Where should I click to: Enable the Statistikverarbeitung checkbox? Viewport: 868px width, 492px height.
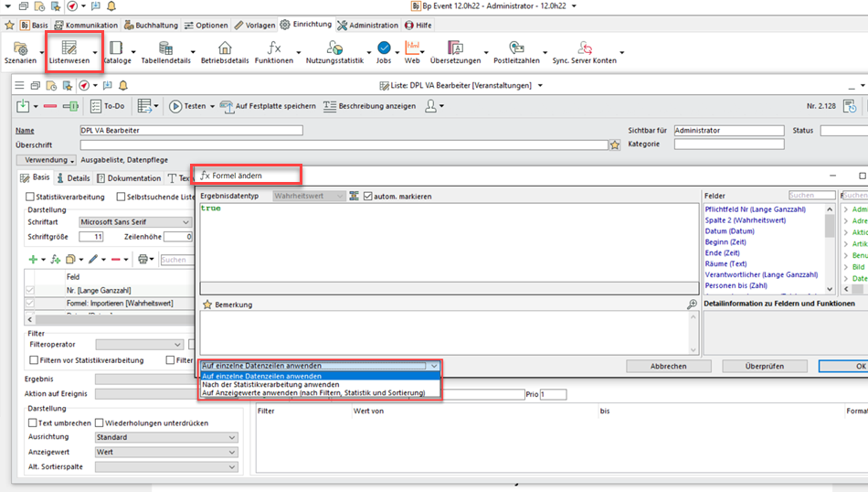pyautogui.click(x=30, y=197)
